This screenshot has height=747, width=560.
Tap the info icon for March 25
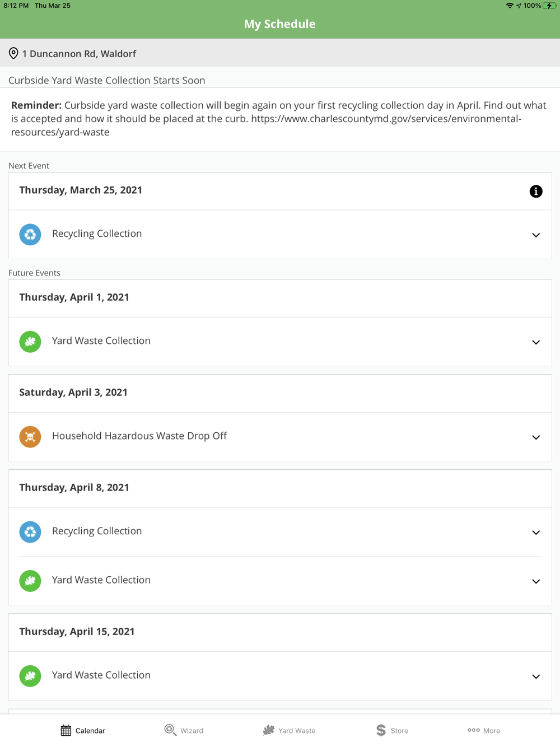pyautogui.click(x=536, y=192)
